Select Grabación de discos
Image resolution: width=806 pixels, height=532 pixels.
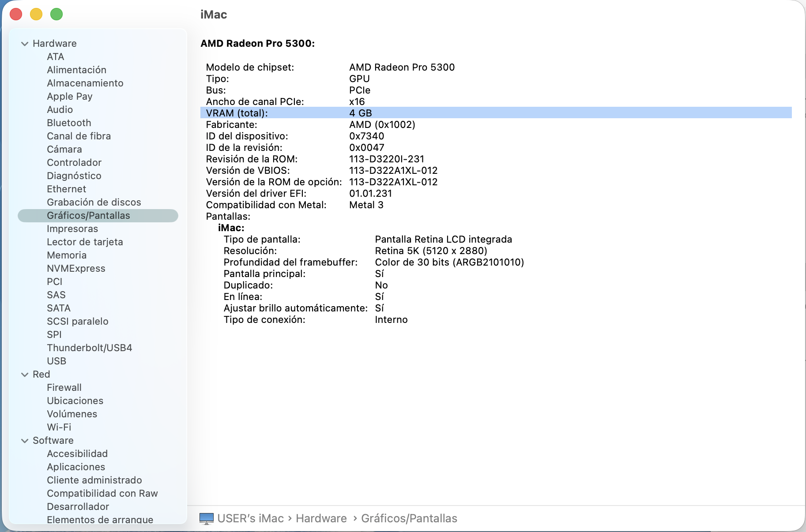pos(94,202)
